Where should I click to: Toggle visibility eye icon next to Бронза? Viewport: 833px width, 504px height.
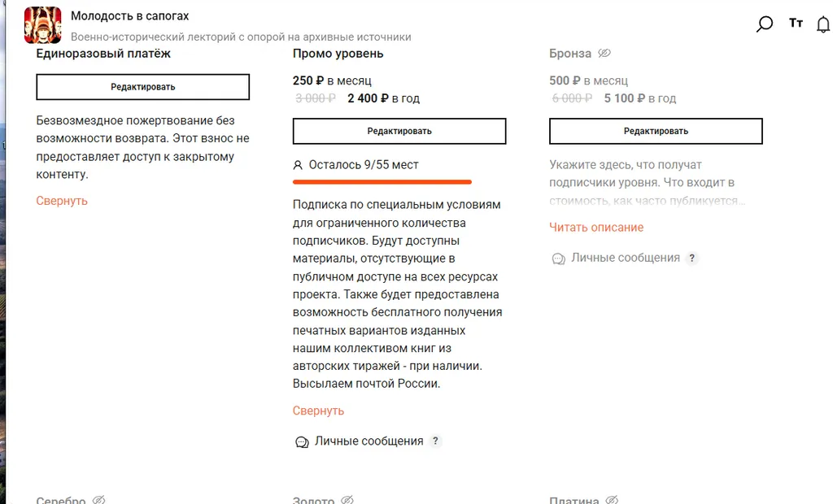pos(604,53)
